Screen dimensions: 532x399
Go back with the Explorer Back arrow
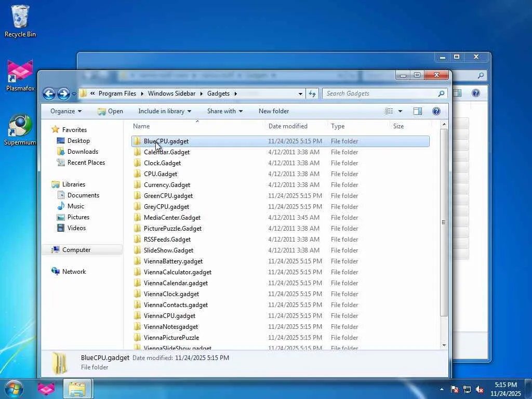click(49, 94)
